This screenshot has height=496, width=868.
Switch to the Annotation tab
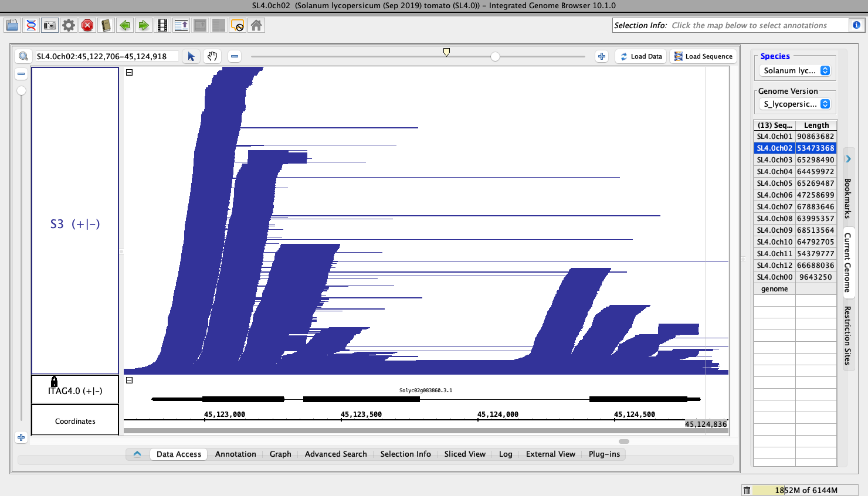pyautogui.click(x=235, y=454)
